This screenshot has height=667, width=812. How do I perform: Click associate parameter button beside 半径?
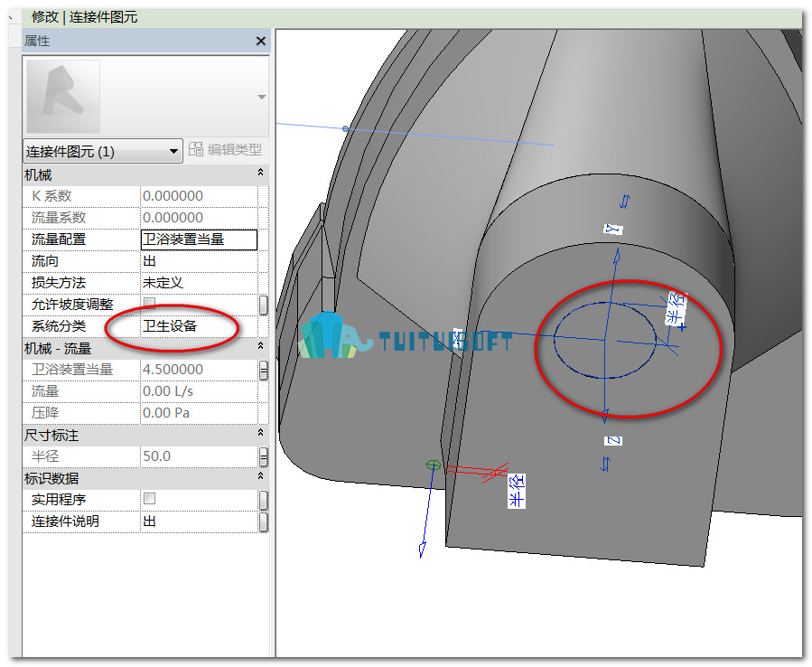tap(264, 456)
